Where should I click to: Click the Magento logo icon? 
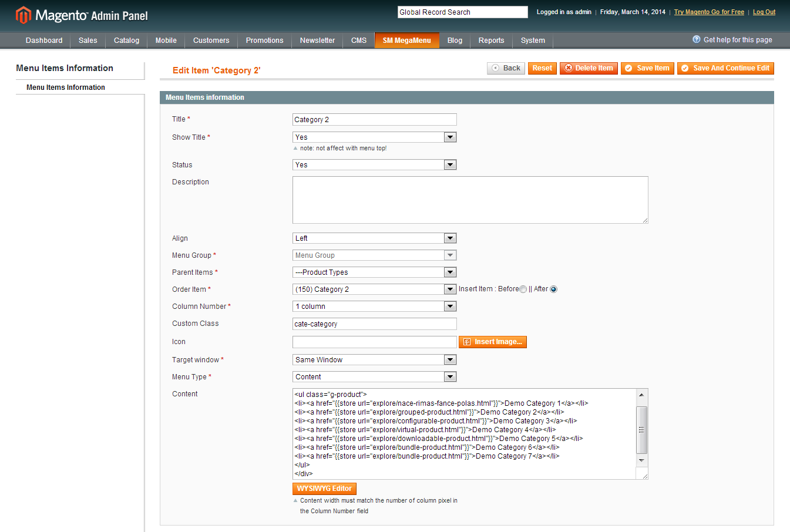pyautogui.click(x=23, y=15)
